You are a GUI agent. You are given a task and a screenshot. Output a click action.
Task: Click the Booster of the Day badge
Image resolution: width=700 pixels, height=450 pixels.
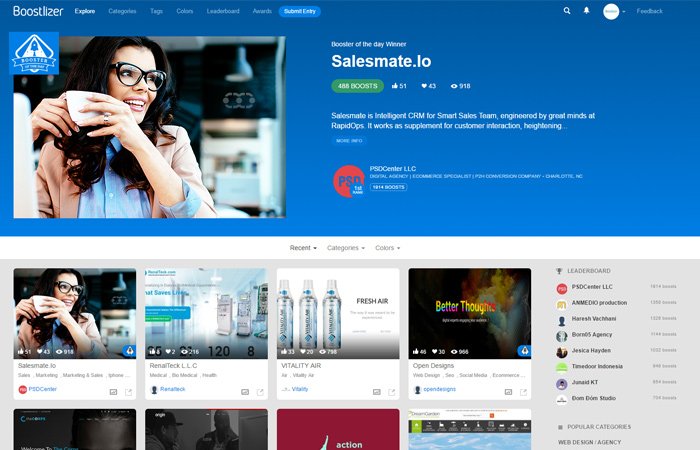tap(34, 53)
